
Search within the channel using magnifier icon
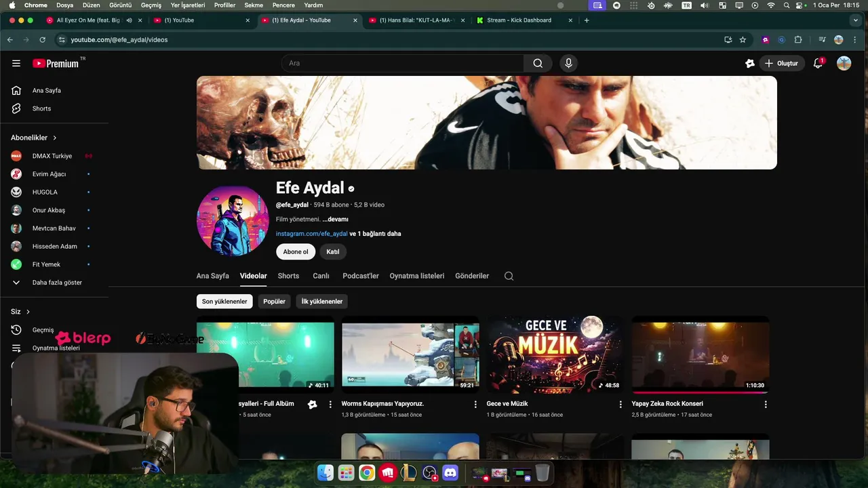point(509,276)
